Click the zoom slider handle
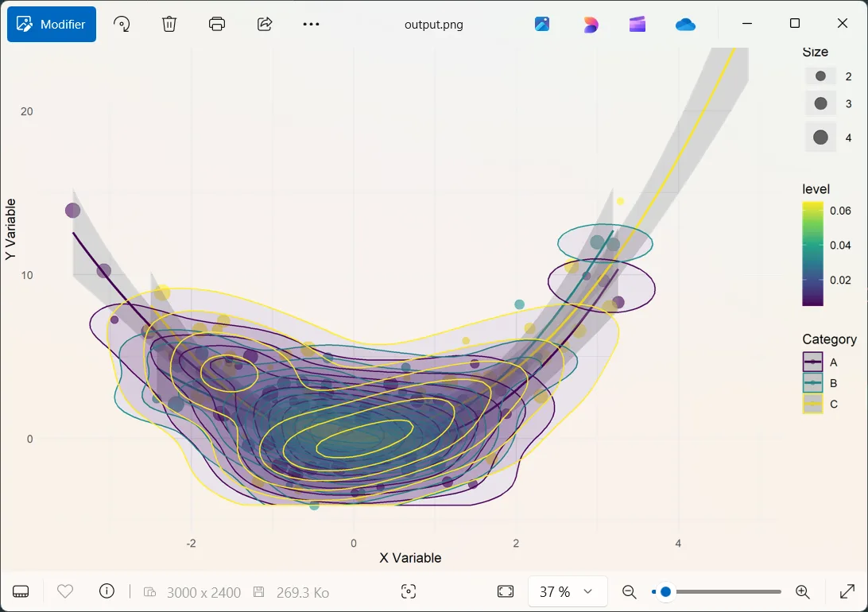Viewport: 868px width, 612px height. pyautogui.click(x=666, y=591)
